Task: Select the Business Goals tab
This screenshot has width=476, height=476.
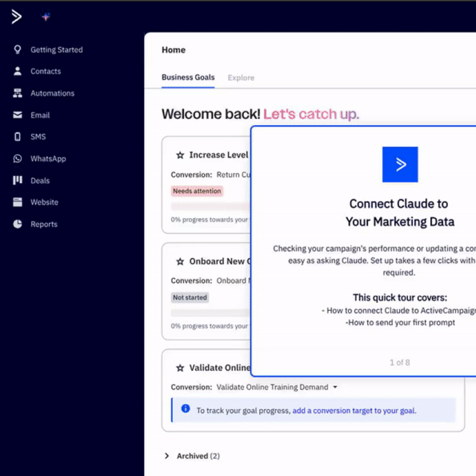Action: 188,77
